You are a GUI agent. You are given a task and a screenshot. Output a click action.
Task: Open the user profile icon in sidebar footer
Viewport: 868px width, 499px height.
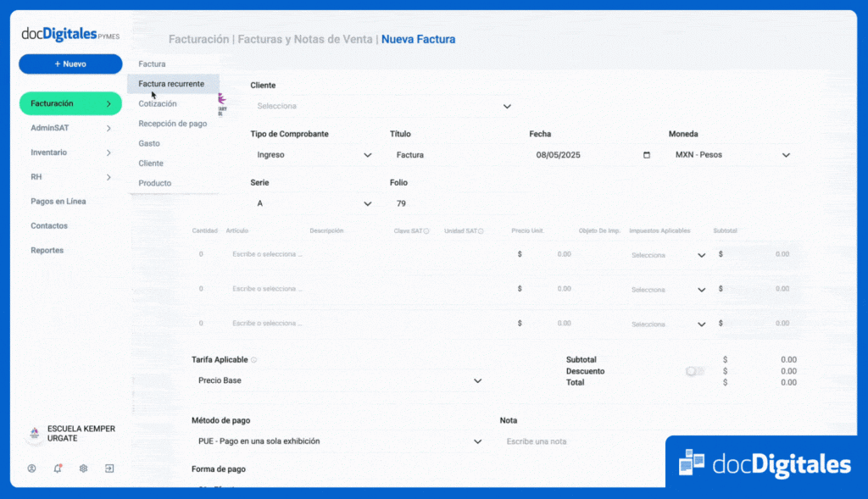tap(31, 469)
